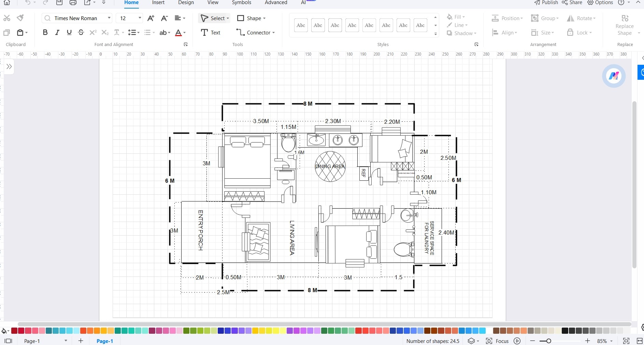
Task: Expand the Styles gallery more arrow
Action: 435,34
